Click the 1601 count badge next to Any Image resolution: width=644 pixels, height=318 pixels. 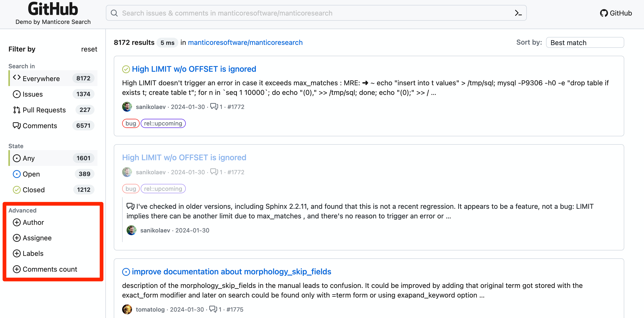83,158
